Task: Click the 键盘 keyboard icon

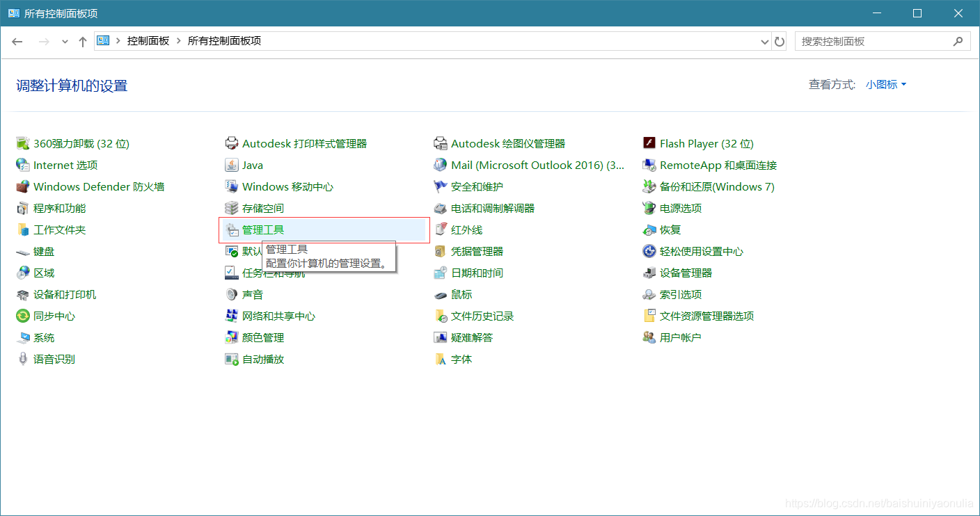Action: [23, 251]
